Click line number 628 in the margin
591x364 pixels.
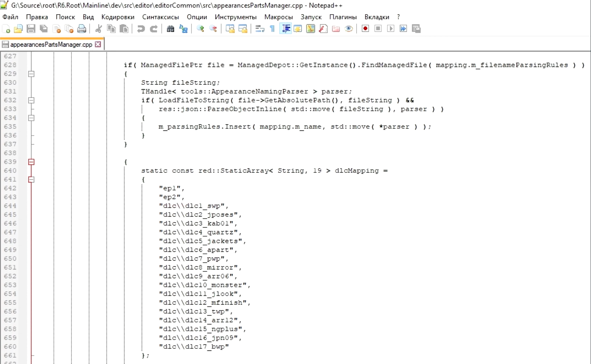point(10,65)
